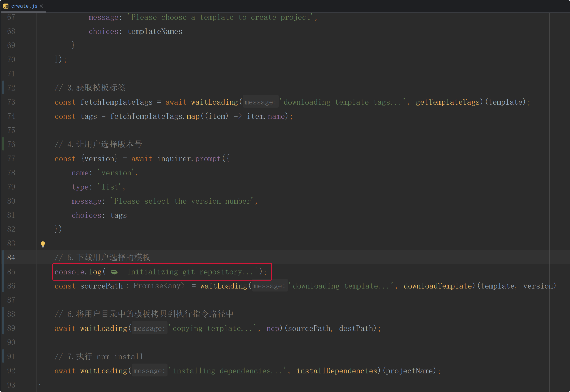Click line number 84 in the gutter
This screenshot has width=570, height=392.
coord(11,257)
